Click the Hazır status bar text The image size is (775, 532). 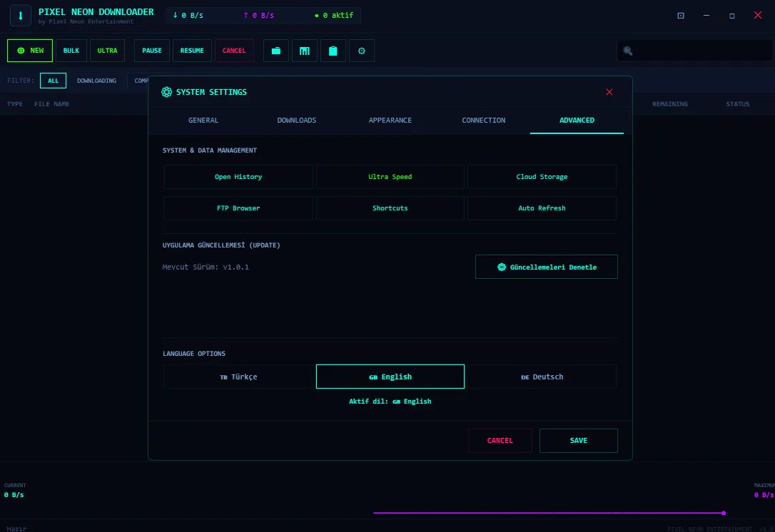[x=17, y=528]
